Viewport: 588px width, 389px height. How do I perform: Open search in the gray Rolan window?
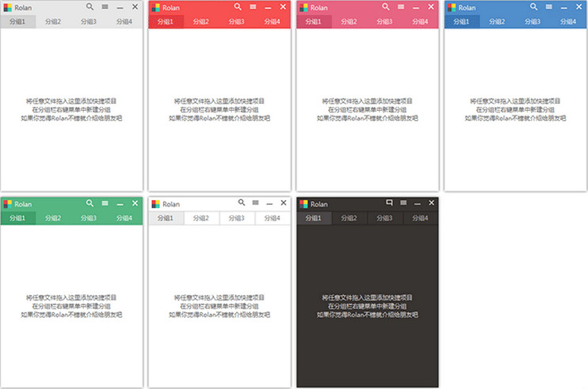tap(89, 7)
